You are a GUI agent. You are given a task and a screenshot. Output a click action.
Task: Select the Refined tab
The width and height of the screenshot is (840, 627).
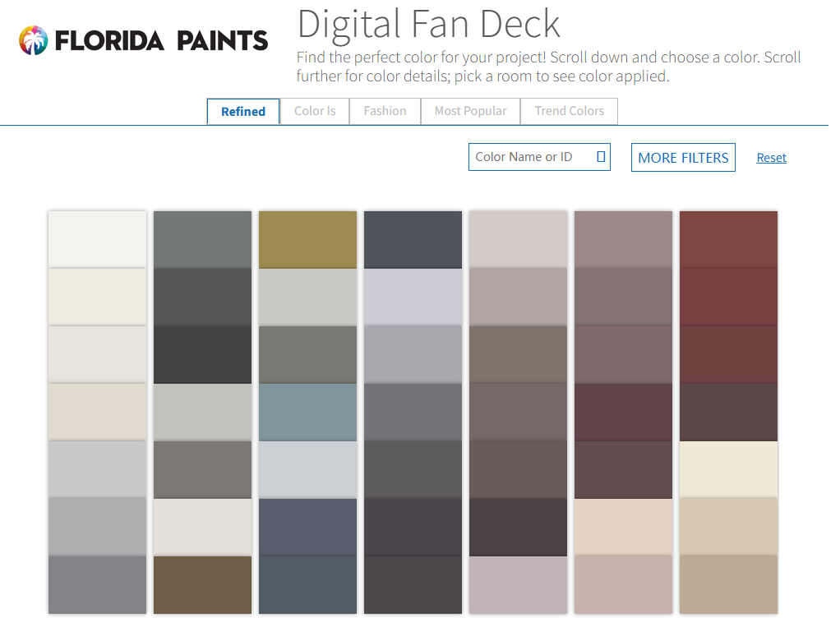243,112
